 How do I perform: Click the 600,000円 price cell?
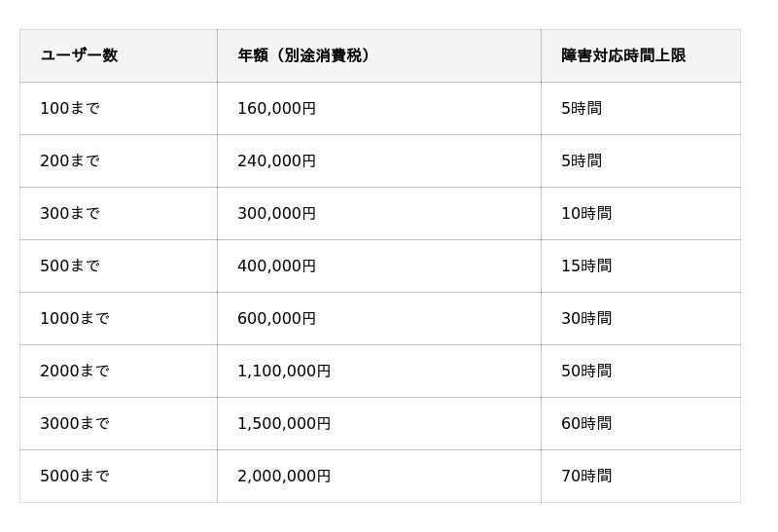tap(276, 318)
